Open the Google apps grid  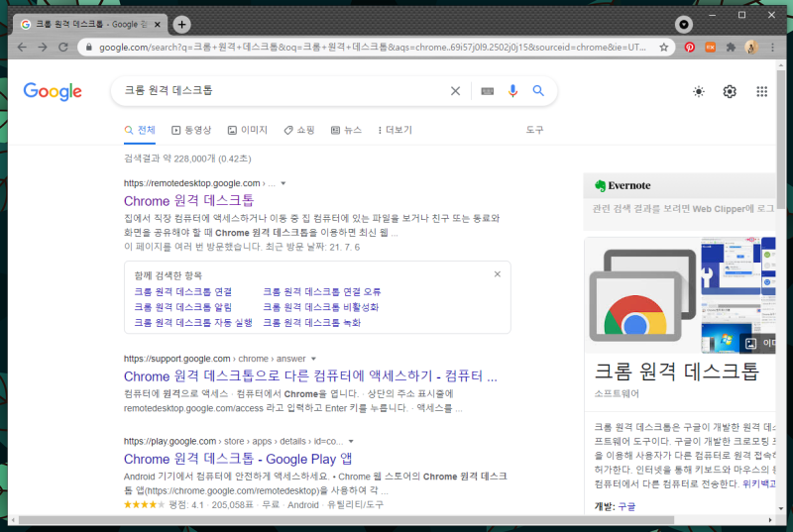coord(761,91)
